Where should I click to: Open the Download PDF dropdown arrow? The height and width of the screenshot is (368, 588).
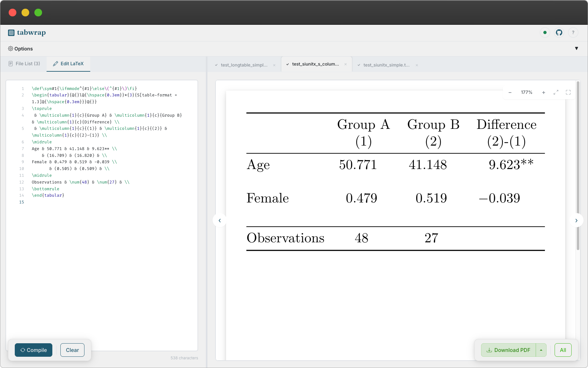tap(541, 350)
